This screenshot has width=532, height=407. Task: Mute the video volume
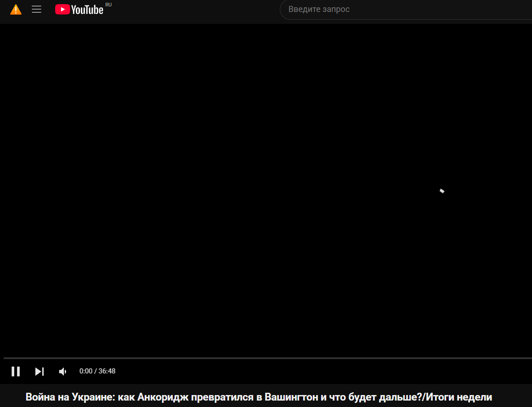tap(63, 371)
